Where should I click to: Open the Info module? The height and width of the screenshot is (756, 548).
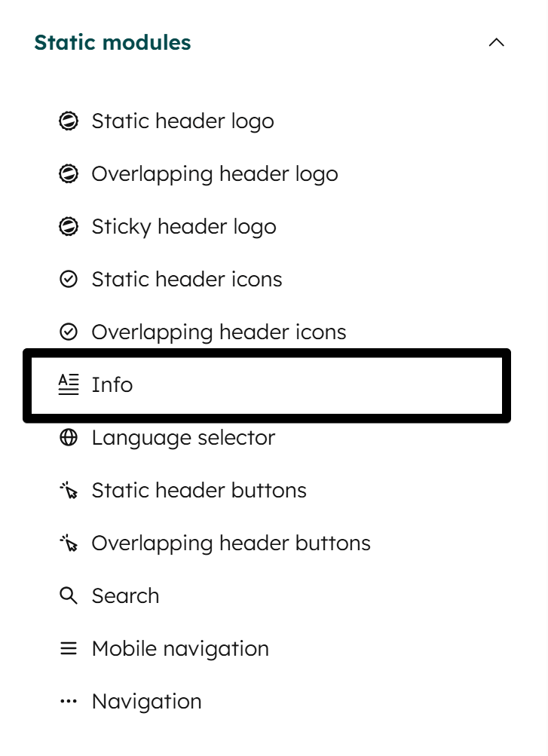112,384
